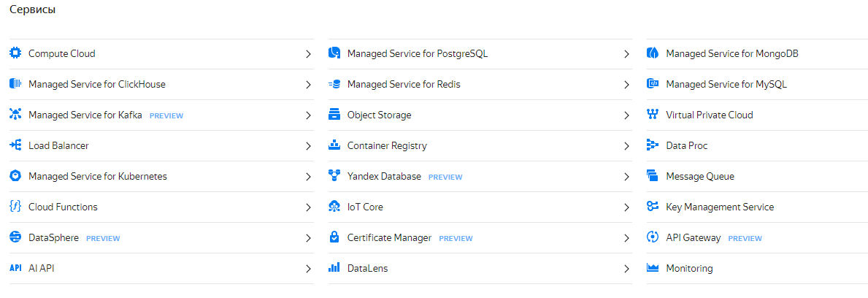Click the Сервисы section heading

coord(33,10)
